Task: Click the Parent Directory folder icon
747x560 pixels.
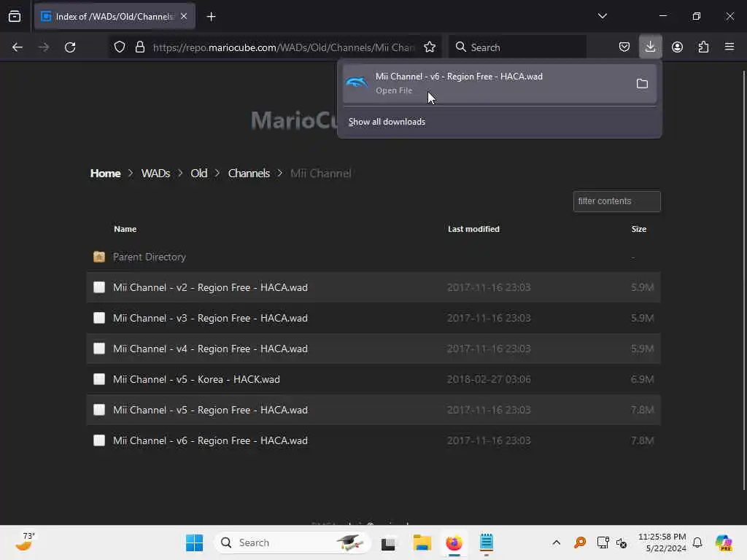Action: pos(99,257)
